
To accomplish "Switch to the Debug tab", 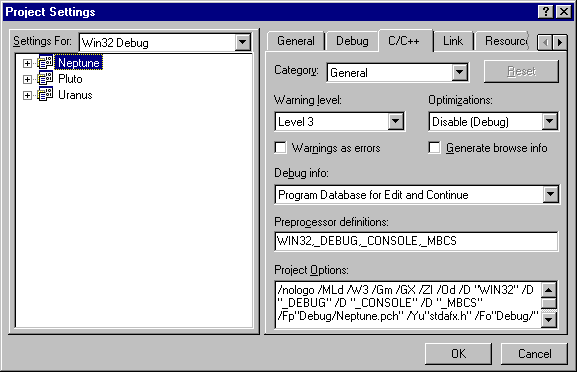I will pos(352,41).
